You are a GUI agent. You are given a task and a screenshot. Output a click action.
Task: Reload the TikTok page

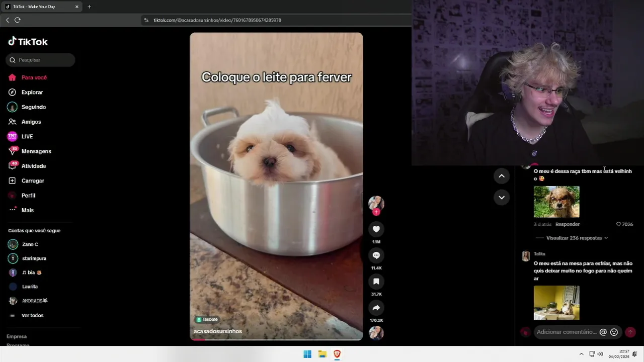coord(18,20)
